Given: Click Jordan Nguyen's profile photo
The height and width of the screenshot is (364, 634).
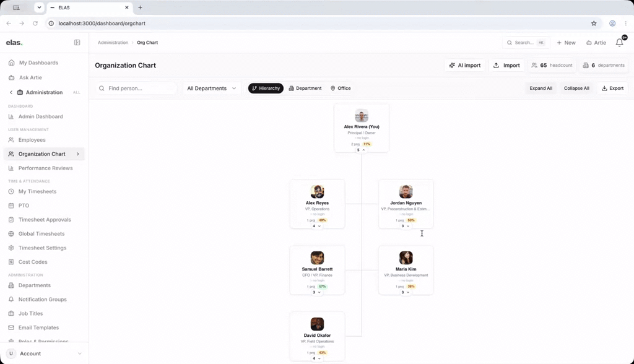Looking at the screenshot, I should coord(406,192).
